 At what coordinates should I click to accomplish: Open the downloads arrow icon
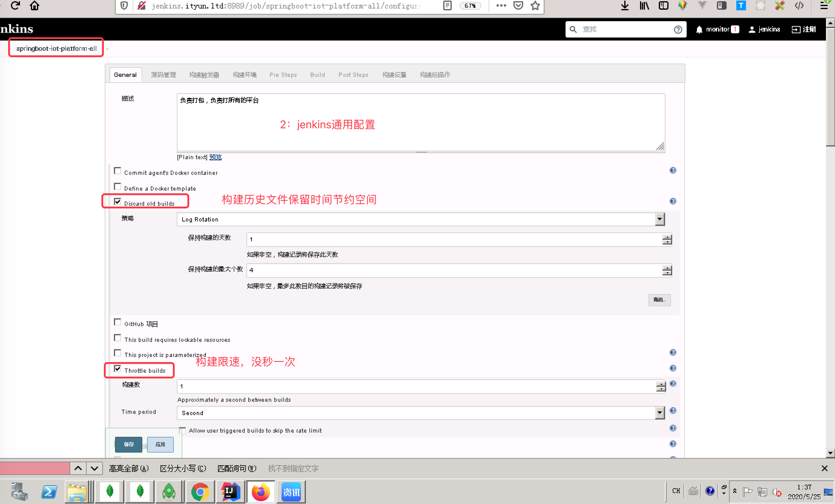(625, 6)
